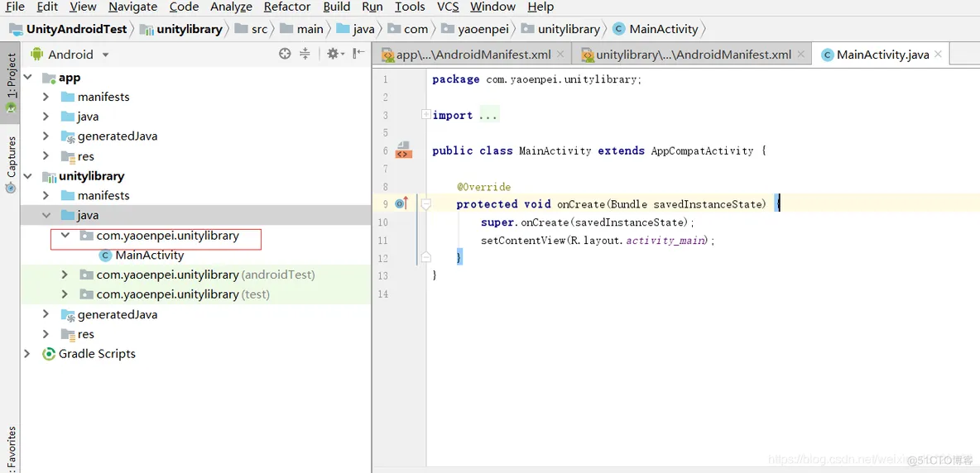980x473 pixels.
Task: Click the @Override annotation text
Action: (483, 187)
